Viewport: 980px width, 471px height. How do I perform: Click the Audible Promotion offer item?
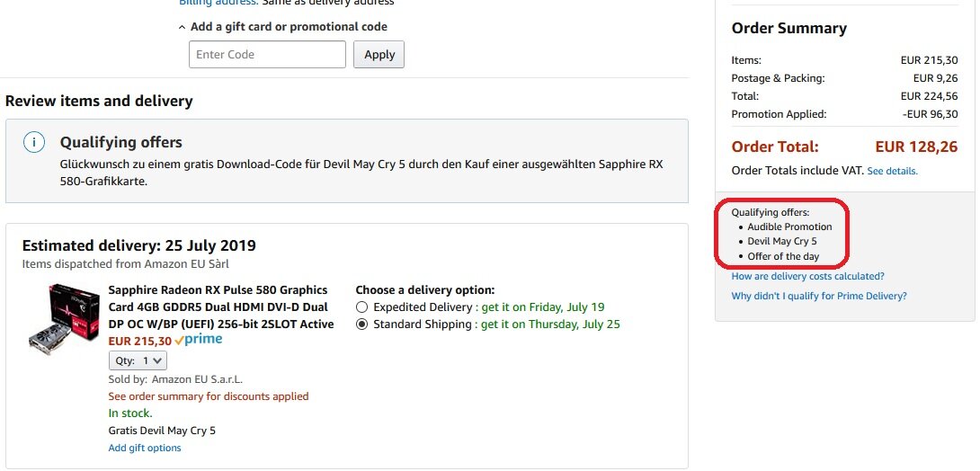[789, 227]
